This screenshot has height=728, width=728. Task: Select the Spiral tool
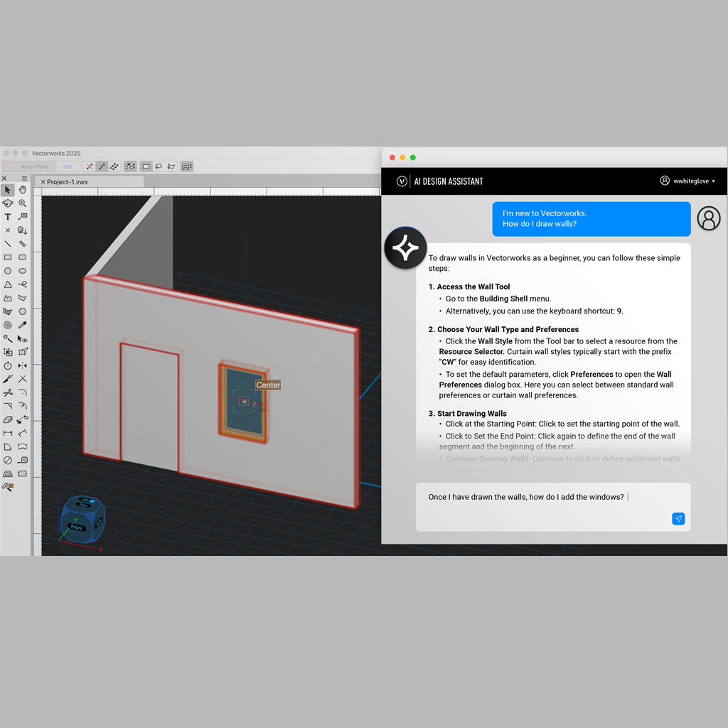pyautogui.click(x=7, y=325)
